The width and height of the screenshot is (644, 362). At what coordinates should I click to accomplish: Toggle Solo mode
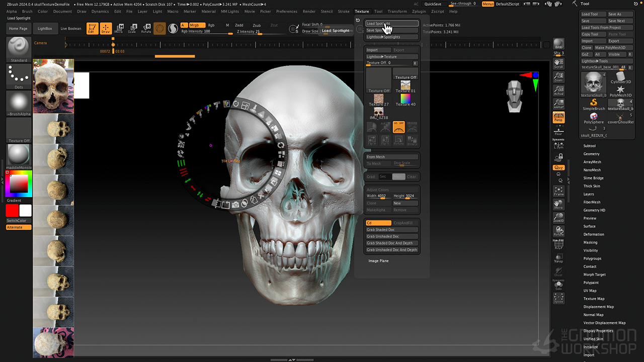558,285
